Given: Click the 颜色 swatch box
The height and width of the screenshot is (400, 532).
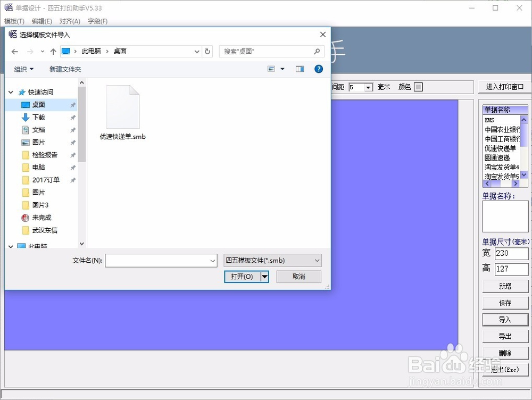Looking at the screenshot, I should pyautogui.click(x=418, y=87).
